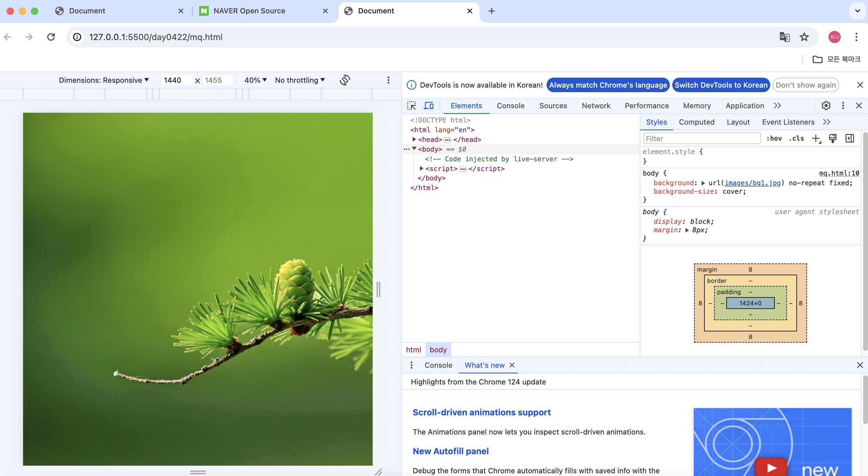Open the Dimensions: Responsive dropdown
Viewport: 868px width, 476px height.
click(104, 80)
